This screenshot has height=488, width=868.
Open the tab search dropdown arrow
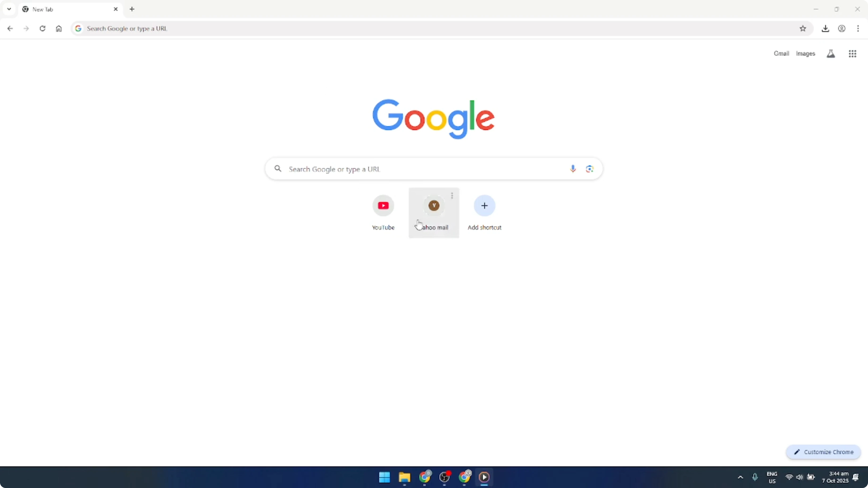pos(9,9)
